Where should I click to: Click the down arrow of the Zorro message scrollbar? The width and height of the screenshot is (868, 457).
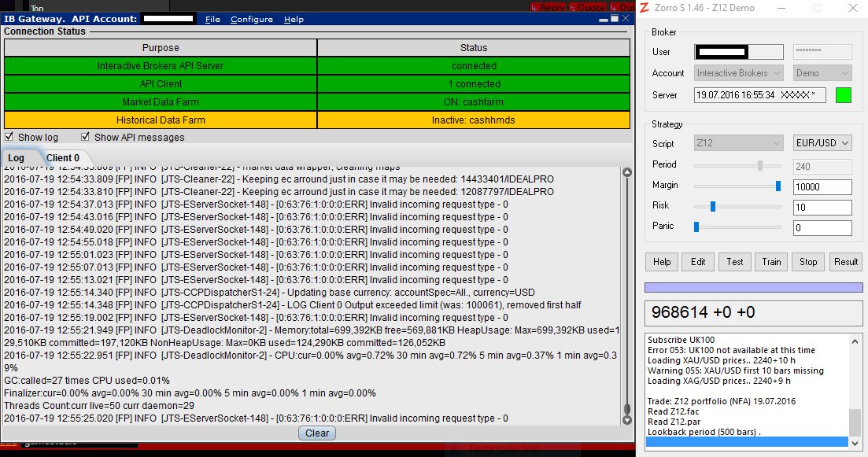point(855,443)
